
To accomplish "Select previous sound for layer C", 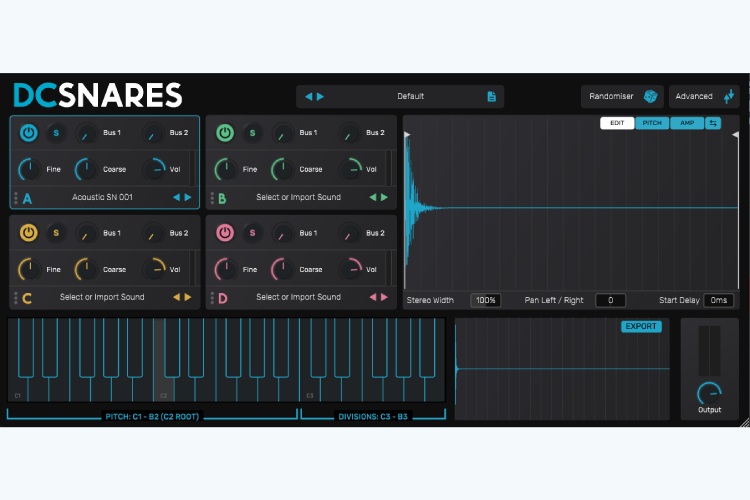I will [x=176, y=297].
